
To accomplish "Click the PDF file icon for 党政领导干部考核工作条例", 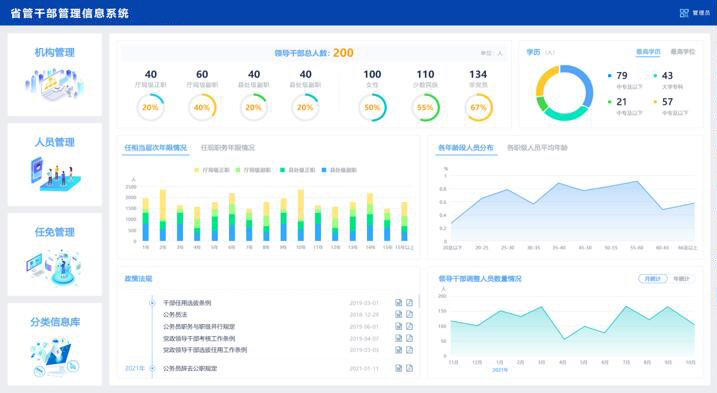I will coord(409,338).
